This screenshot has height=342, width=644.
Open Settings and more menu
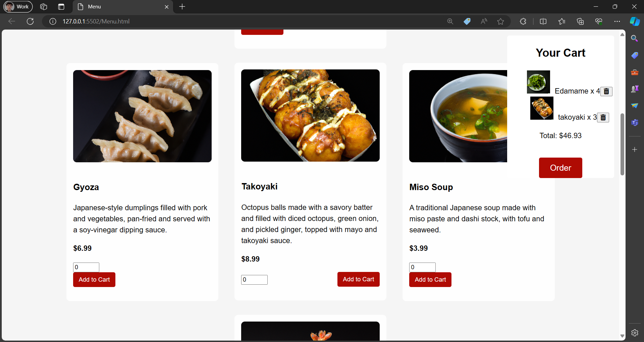coord(617,21)
